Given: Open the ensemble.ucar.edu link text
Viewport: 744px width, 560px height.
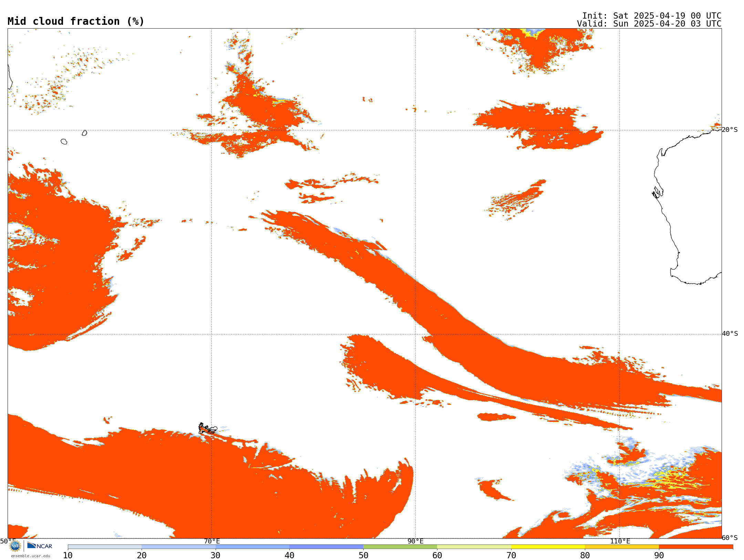Looking at the screenshot, I should (31, 556).
